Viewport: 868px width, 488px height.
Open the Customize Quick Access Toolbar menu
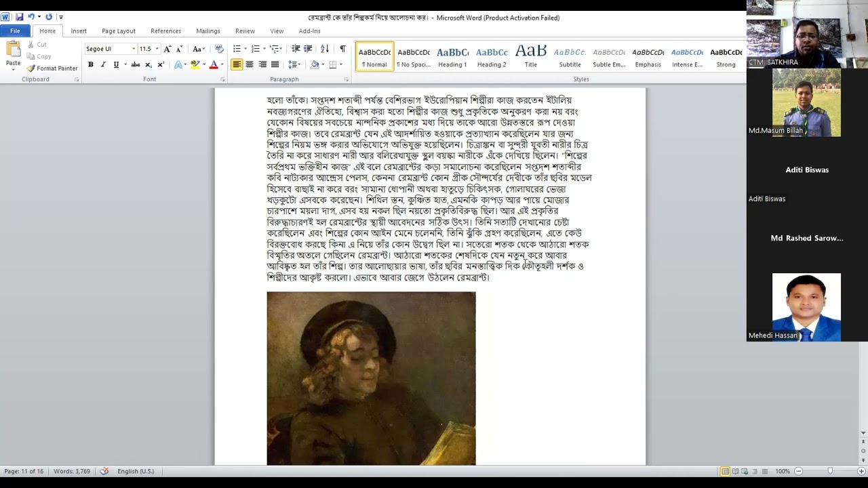click(x=61, y=17)
